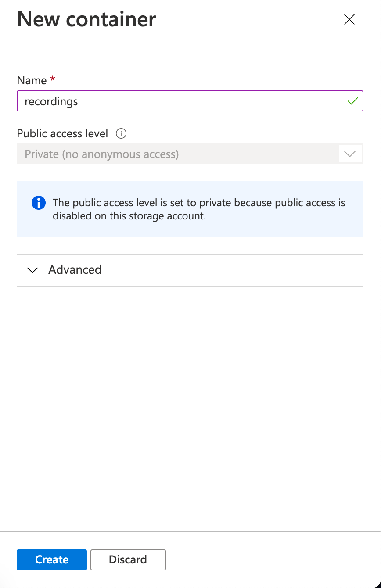The image size is (381, 588).
Task: Click the word recordings in the Name box
Action: pyautogui.click(x=51, y=102)
